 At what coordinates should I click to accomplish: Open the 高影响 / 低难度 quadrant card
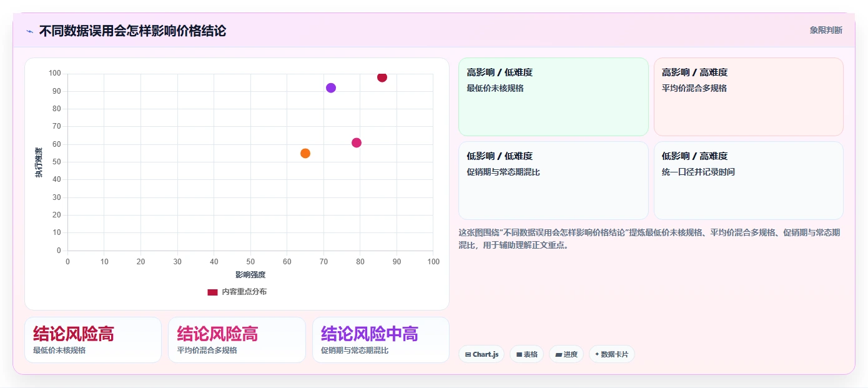pos(553,97)
